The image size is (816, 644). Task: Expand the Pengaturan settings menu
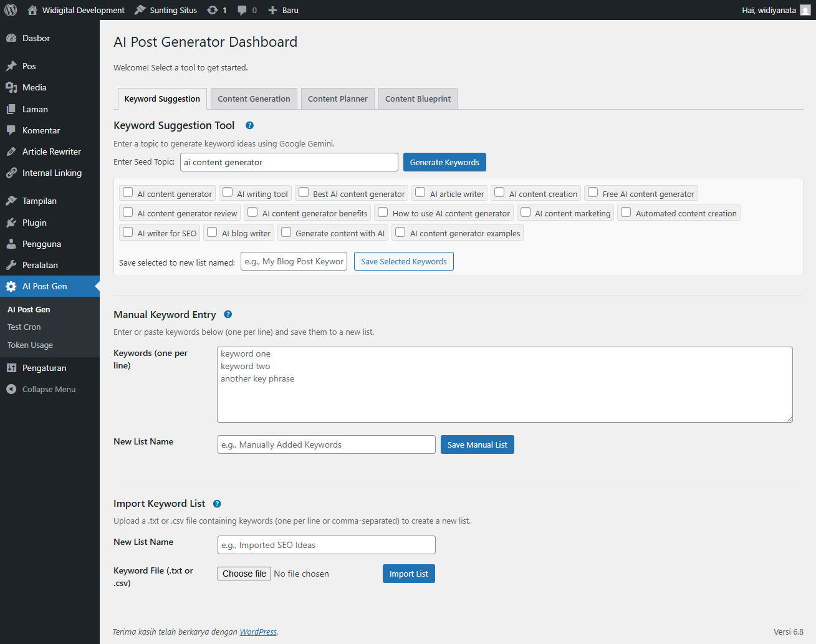(44, 368)
